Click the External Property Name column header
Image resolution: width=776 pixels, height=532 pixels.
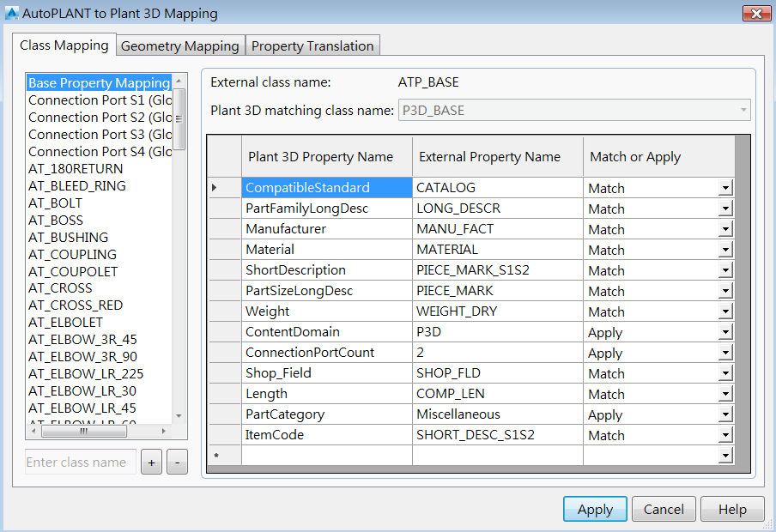[498, 157]
